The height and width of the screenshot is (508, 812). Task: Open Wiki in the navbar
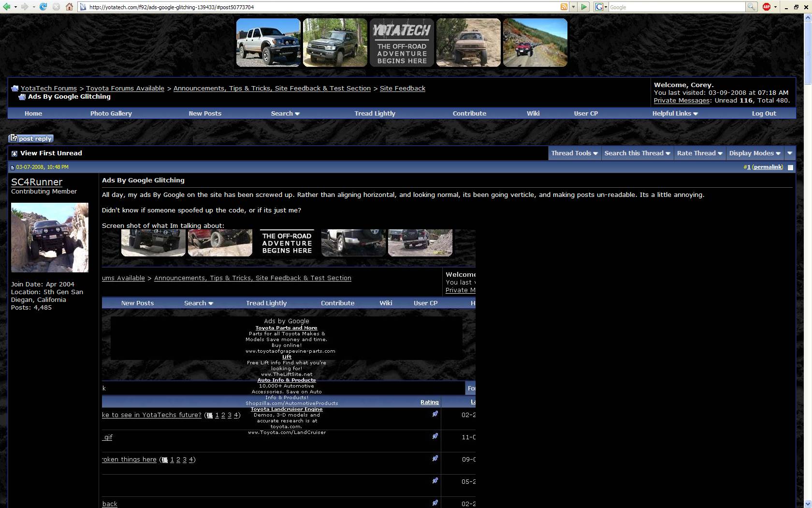coord(533,113)
